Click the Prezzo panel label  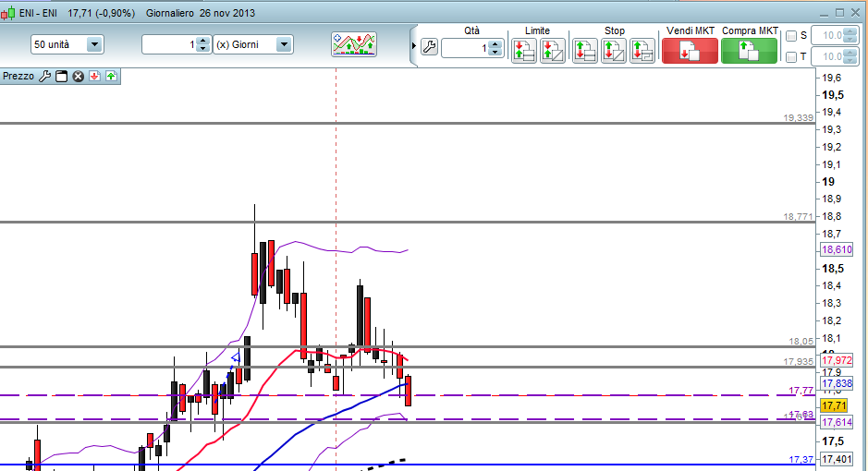[x=18, y=77]
